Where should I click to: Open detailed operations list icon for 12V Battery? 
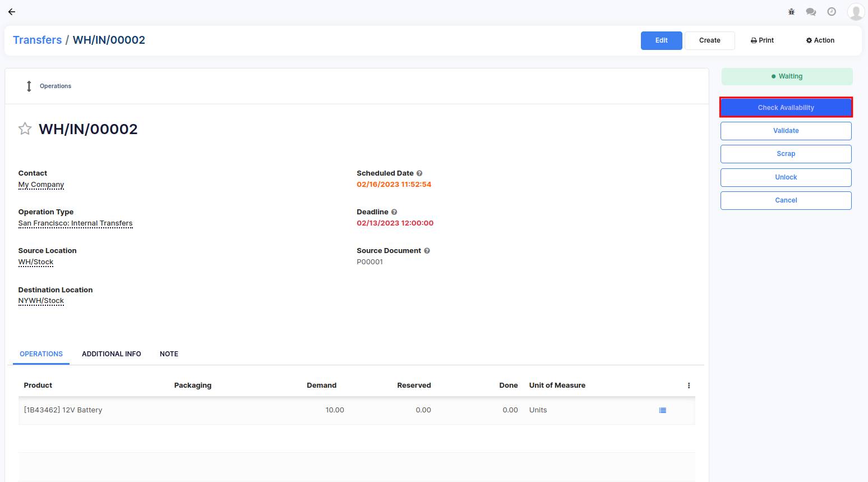point(662,410)
